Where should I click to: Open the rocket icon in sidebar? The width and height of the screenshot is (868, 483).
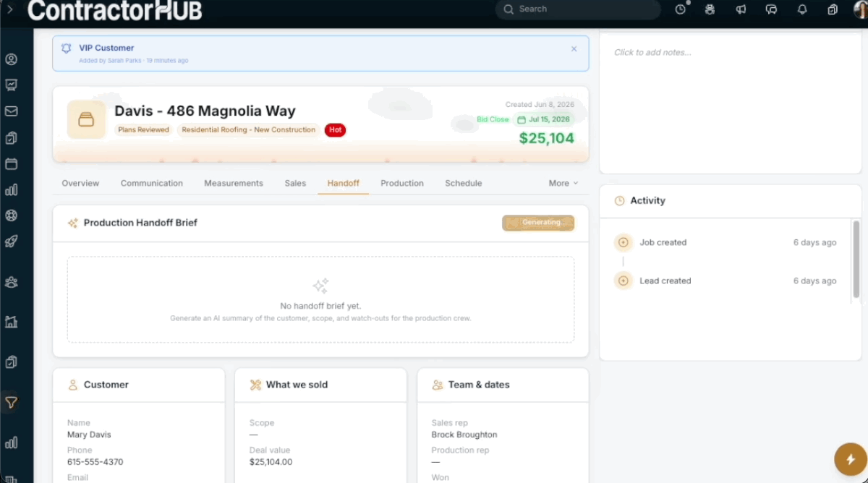coord(11,241)
